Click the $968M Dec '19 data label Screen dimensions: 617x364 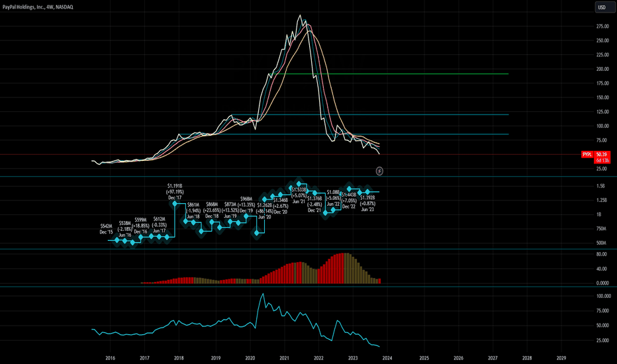[x=246, y=205]
